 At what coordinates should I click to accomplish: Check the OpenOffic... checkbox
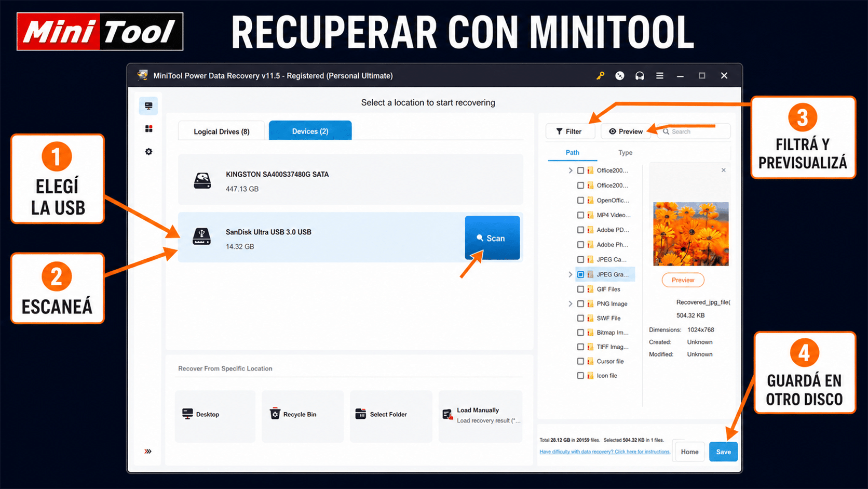click(580, 200)
